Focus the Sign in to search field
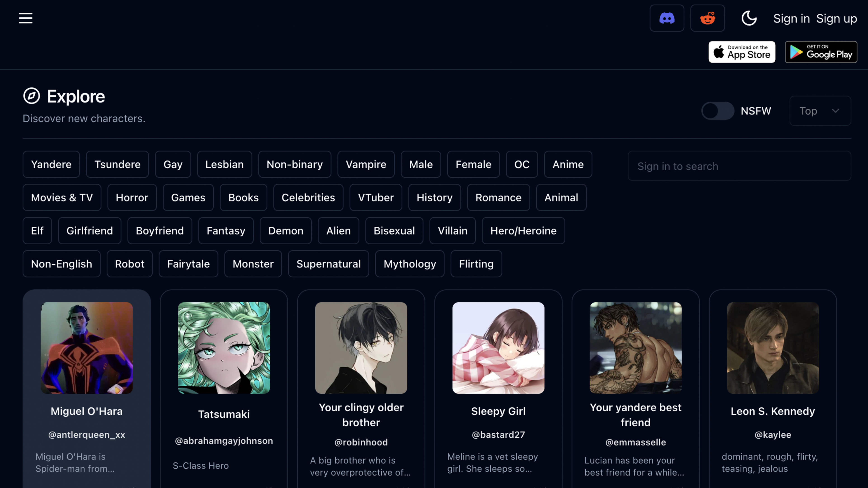Image resolution: width=868 pixels, height=488 pixels. (739, 166)
